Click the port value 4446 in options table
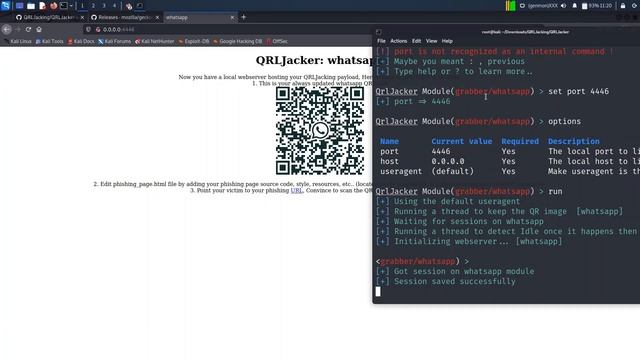 [x=441, y=151]
